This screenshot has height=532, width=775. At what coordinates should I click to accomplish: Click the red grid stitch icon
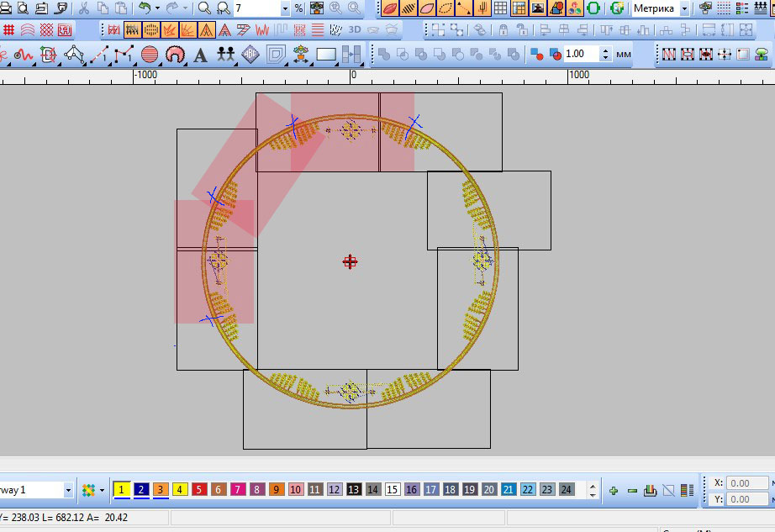tap(8, 30)
